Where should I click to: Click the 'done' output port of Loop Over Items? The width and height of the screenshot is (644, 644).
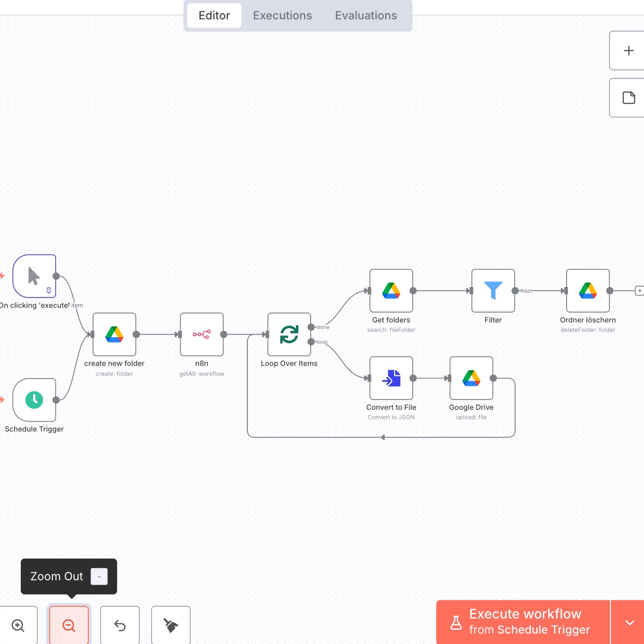point(311,327)
